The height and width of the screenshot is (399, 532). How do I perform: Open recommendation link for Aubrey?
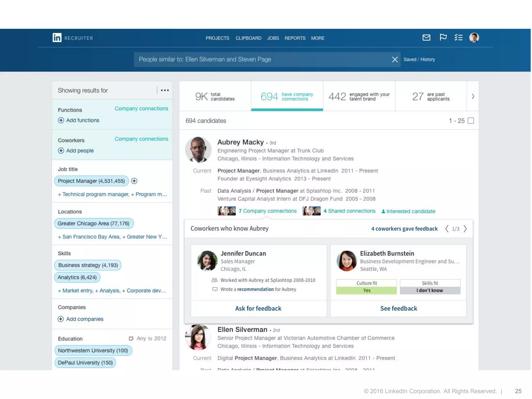coord(255,289)
